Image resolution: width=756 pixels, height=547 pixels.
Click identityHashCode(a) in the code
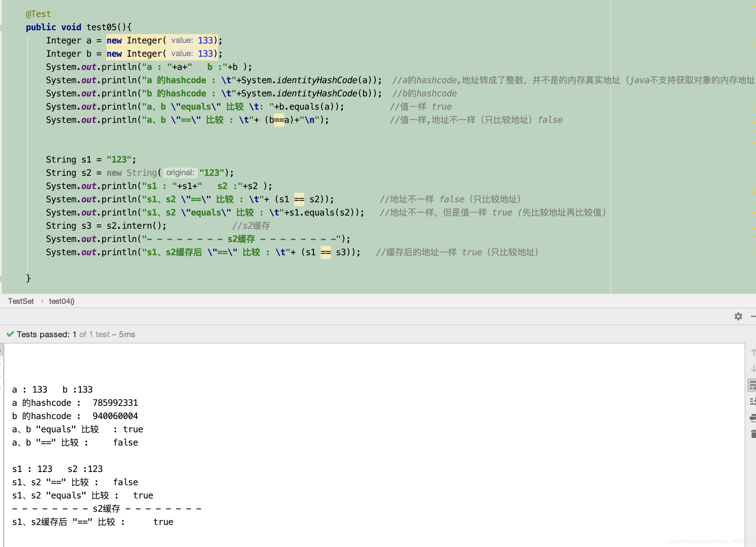point(324,80)
